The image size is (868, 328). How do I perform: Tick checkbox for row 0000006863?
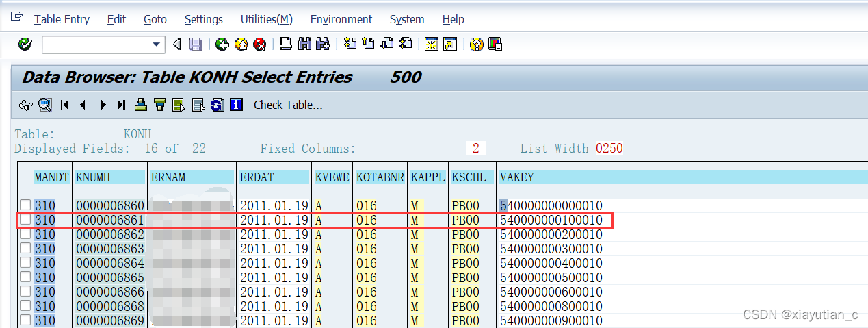click(x=25, y=249)
